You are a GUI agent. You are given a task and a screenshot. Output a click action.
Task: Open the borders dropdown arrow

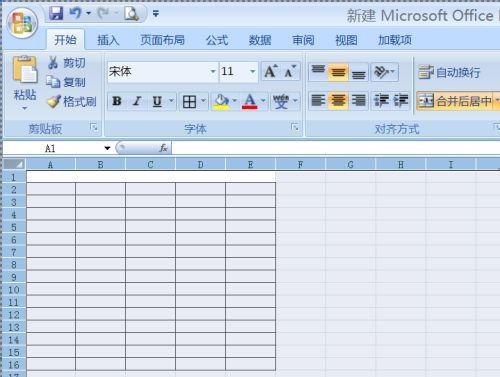[203, 100]
